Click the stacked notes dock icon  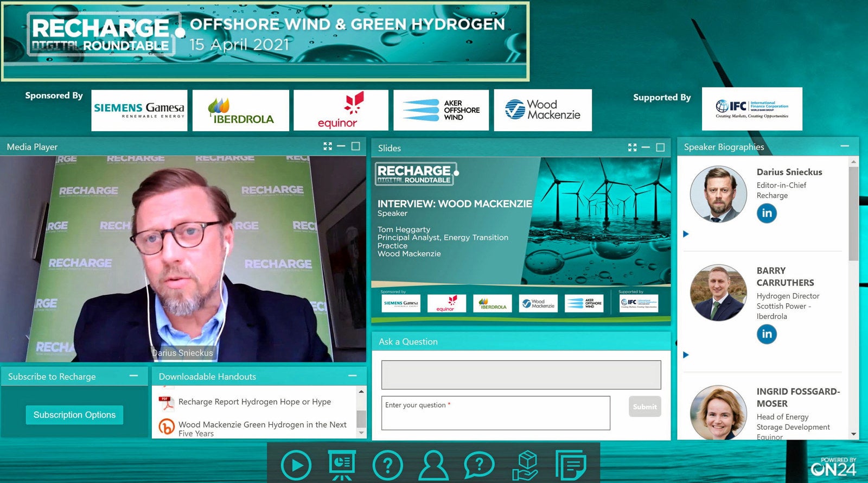571,465
